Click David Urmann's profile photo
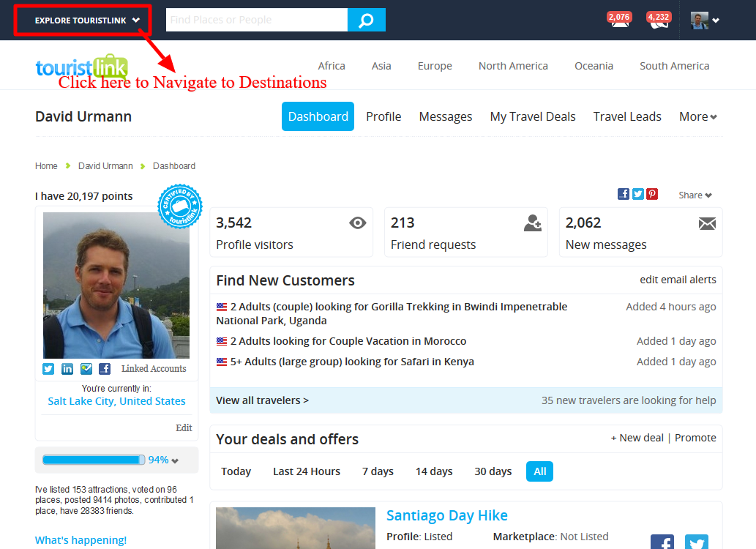 click(116, 285)
